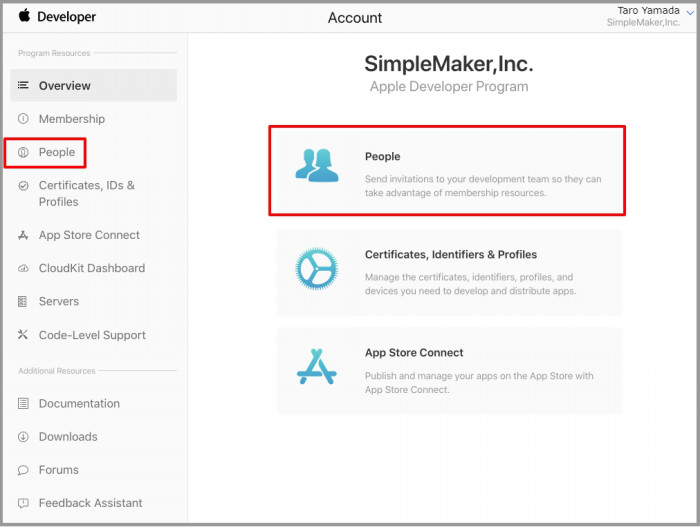Click the 'Manage the certificates, identifiers' description
Screen dimensions: 700x527
(x=471, y=284)
